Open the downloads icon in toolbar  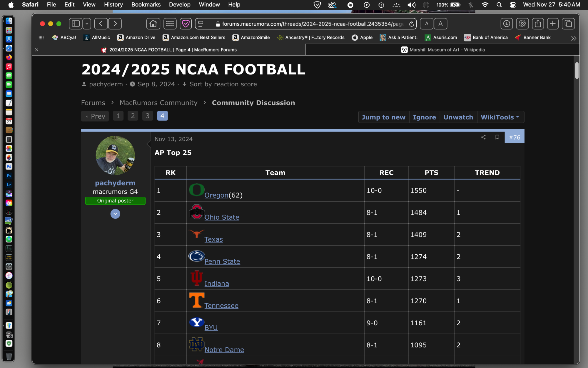(x=506, y=24)
